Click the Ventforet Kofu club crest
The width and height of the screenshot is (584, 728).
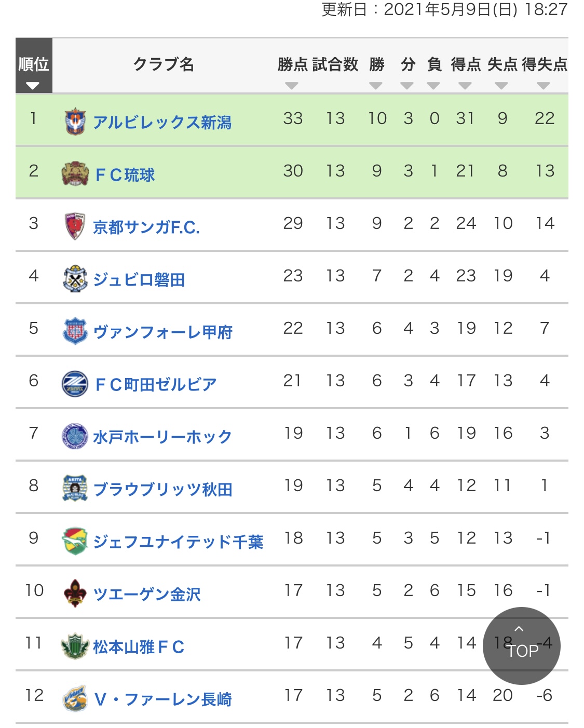[x=75, y=331]
